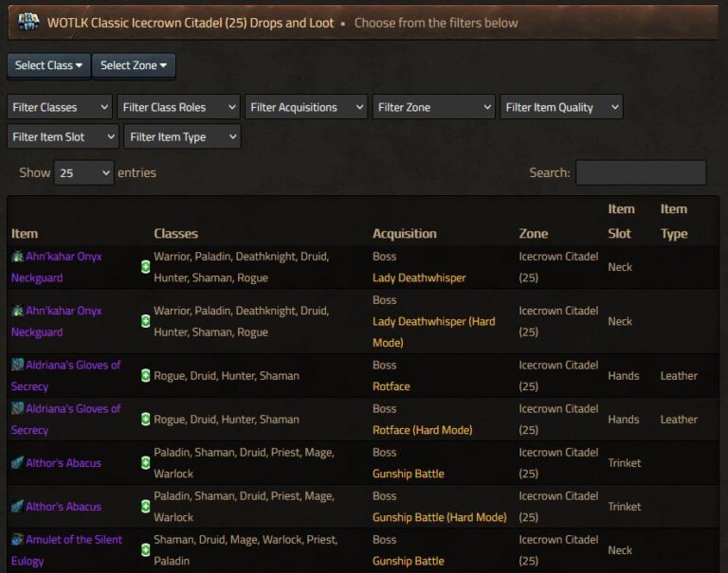
Task: Sort table by Item Type column header
Action: click(x=674, y=222)
